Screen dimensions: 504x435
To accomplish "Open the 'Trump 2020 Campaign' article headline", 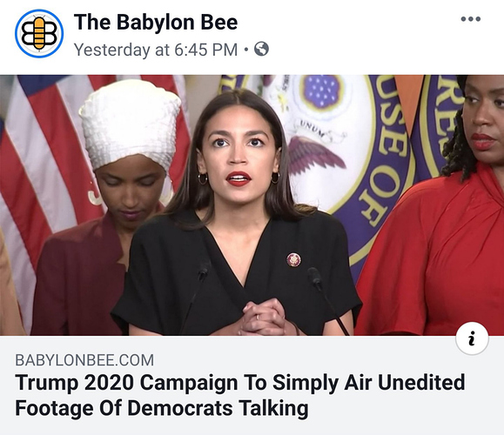I will (x=239, y=396).
